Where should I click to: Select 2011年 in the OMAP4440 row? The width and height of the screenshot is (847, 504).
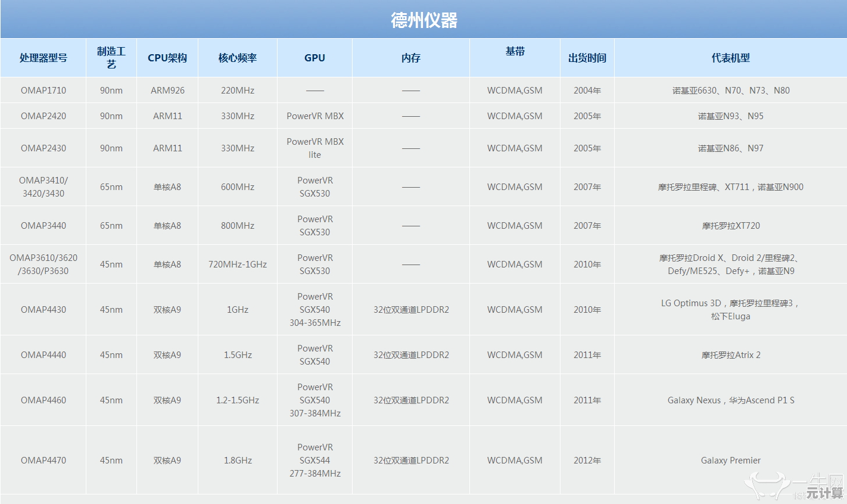587,355
